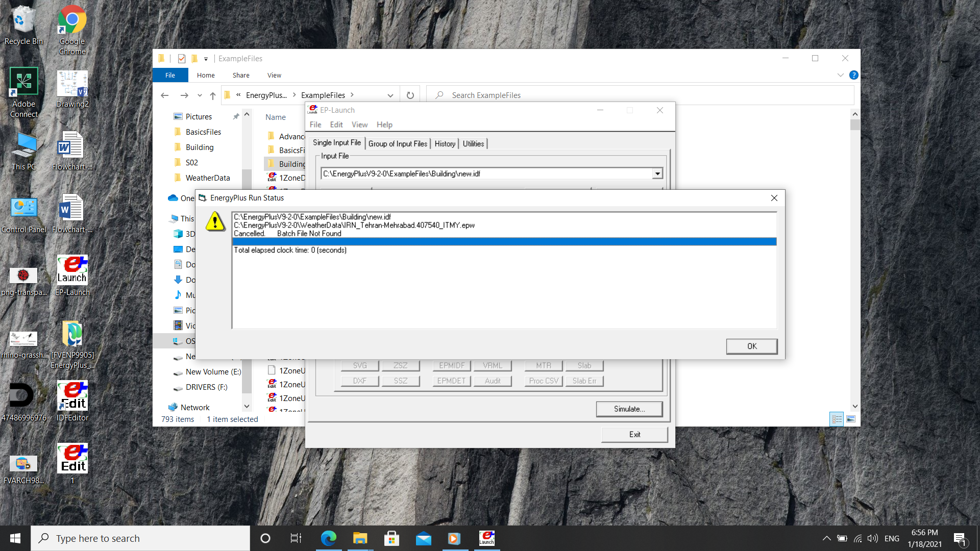Expand the Explorer ribbon chevron
This screenshot has height=551, width=980.
(840, 75)
